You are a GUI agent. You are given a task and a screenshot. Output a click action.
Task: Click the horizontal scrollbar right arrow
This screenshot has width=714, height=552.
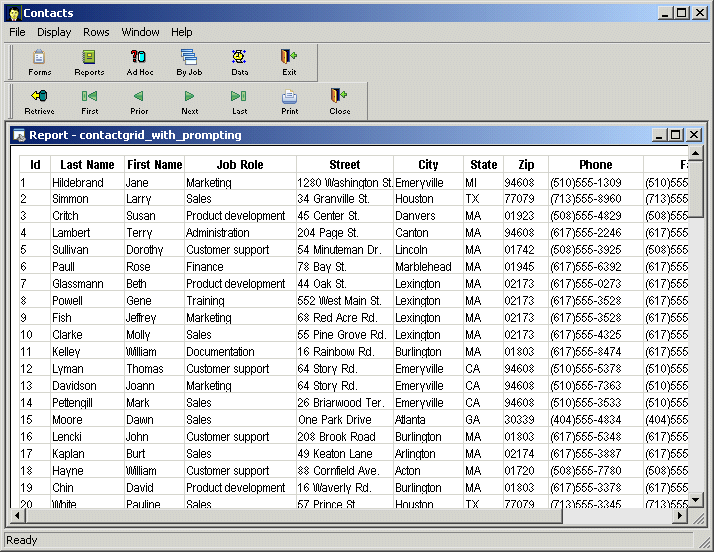click(x=680, y=516)
